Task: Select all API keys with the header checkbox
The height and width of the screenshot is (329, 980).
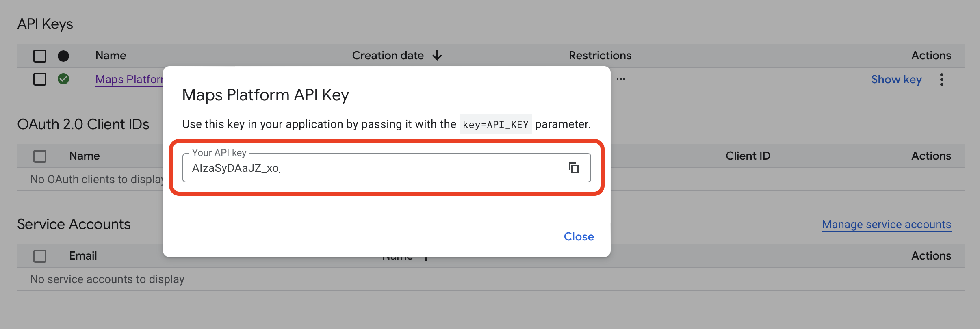Action: 40,56
